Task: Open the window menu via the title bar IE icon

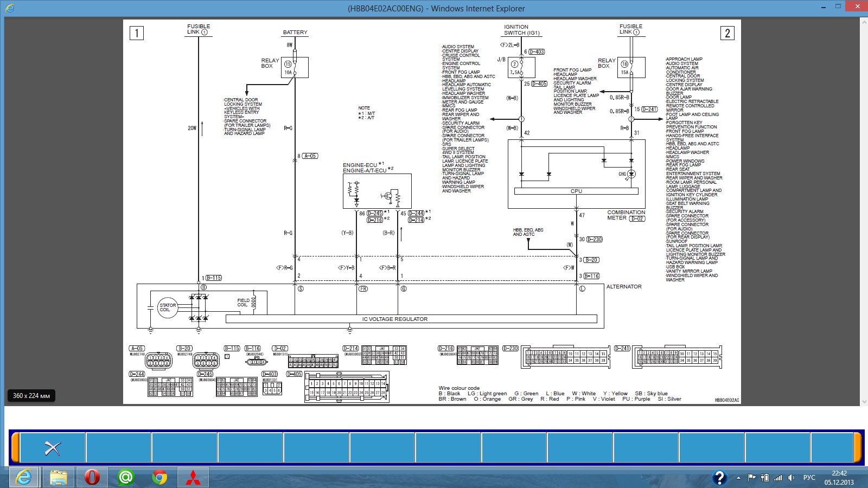Action: point(10,8)
